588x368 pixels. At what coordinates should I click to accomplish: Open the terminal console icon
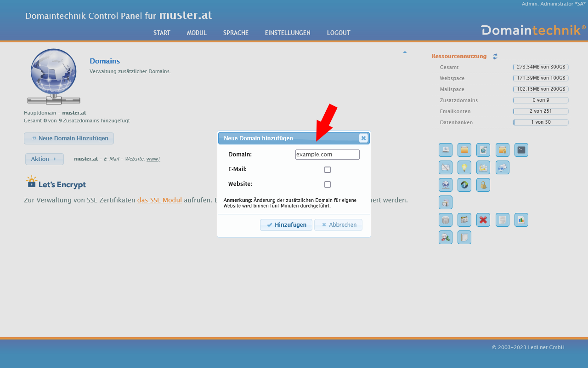tap(521, 150)
